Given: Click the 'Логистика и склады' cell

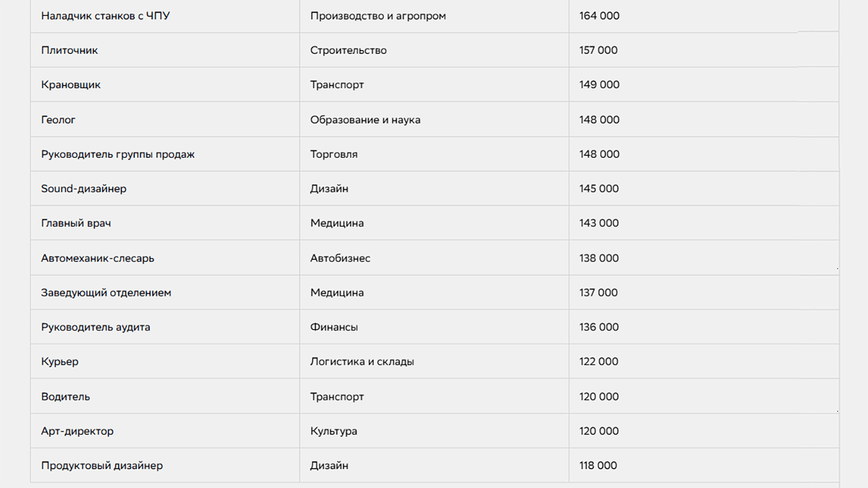Looking at the screenshot, I should tap(362, 361).
